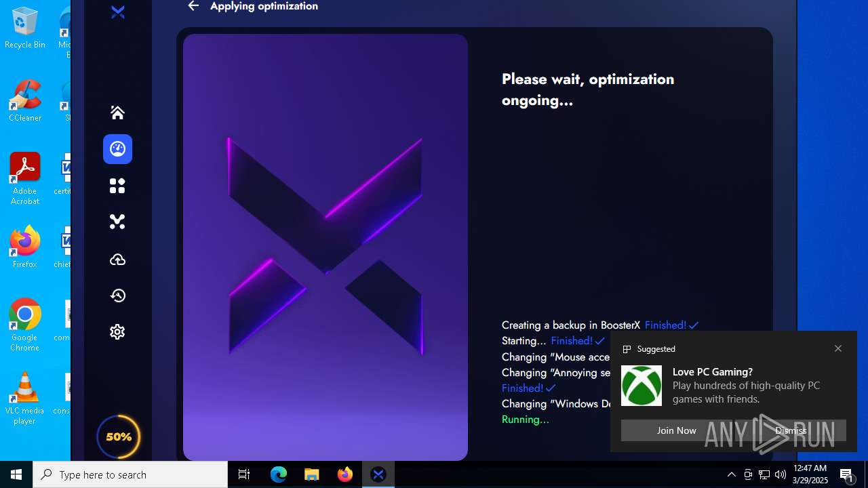868x488 pixels.
Task: Select the VLC media player desktop icon
Action: pos(25,399)
